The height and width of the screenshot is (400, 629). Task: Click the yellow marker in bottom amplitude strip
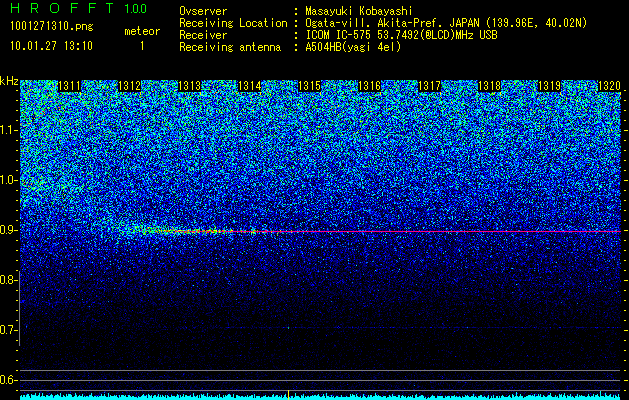click(x=288, y=395)
